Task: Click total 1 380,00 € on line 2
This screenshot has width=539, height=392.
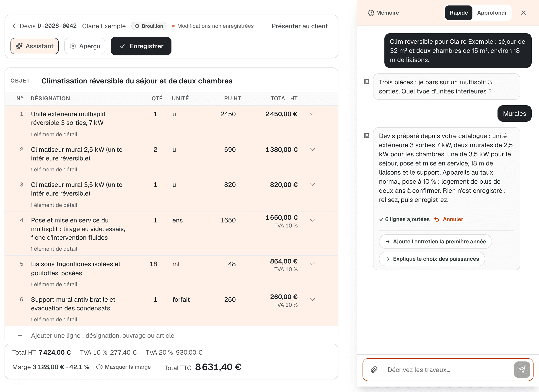Action: tap(281, 150)
